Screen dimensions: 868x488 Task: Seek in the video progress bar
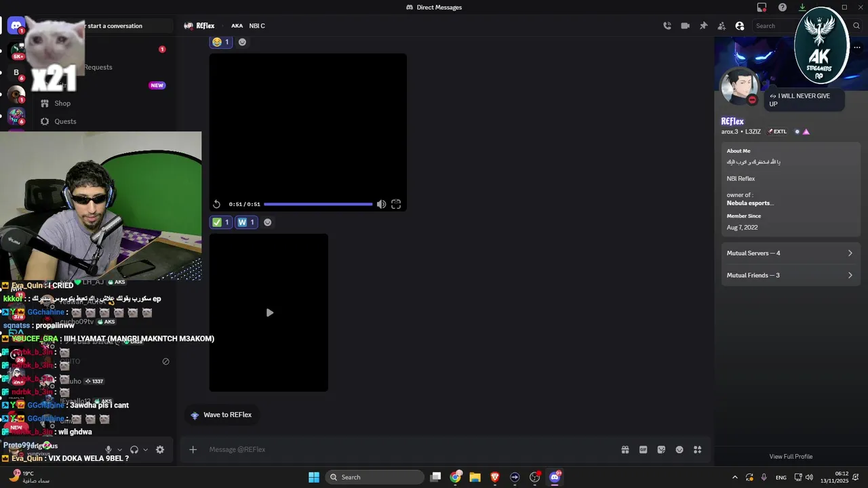point(318,204)
